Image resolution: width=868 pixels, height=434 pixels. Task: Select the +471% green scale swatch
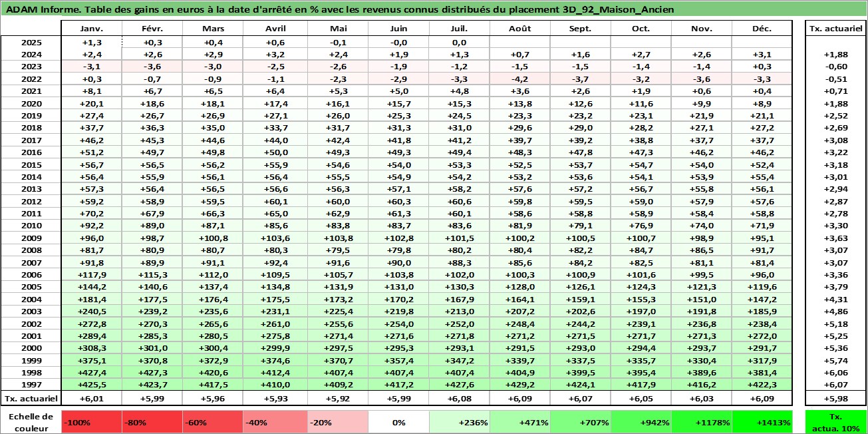pos(520,422)
